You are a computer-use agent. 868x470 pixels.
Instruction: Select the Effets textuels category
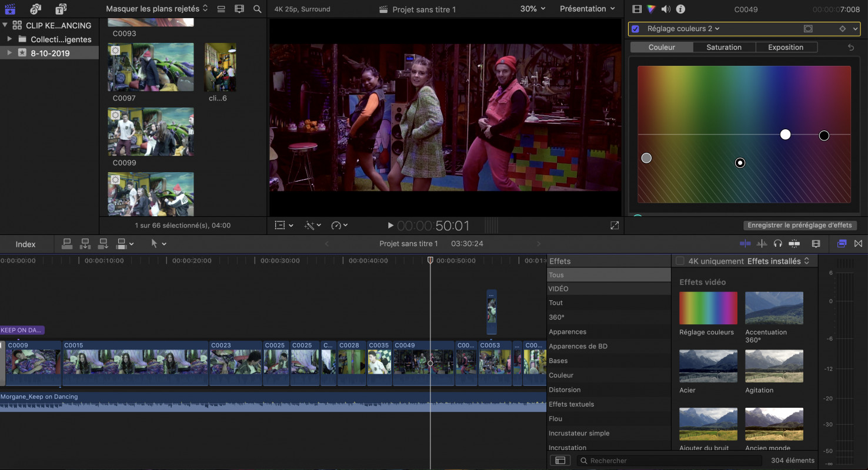pyautogui.click(x=609, y=404)
